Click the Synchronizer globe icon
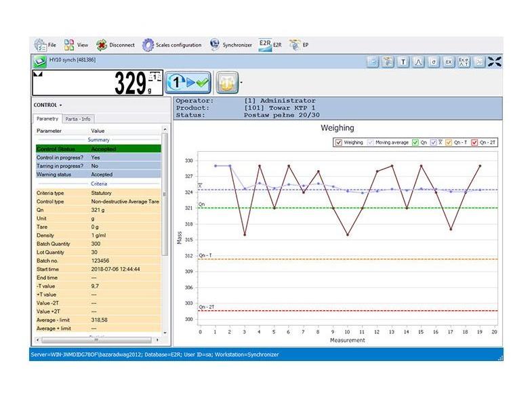Viewport: 532px width, 399px height. click(215, 45)
